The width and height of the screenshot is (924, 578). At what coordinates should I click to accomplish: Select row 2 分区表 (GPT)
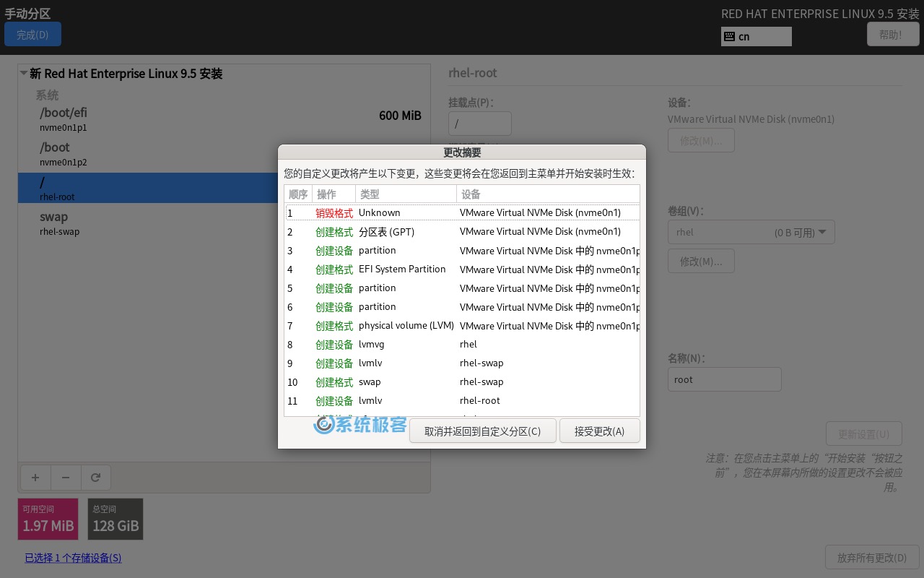click(462, 231)
